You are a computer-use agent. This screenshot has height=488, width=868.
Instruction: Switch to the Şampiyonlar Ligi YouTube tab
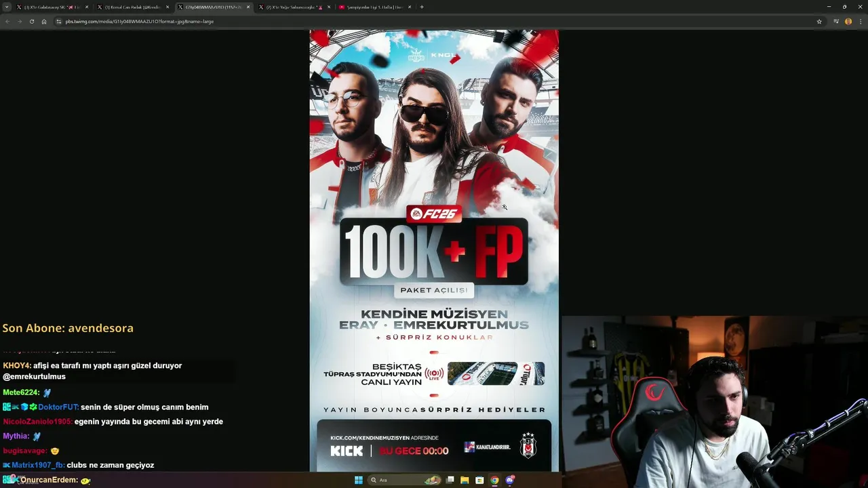point(374,7)
